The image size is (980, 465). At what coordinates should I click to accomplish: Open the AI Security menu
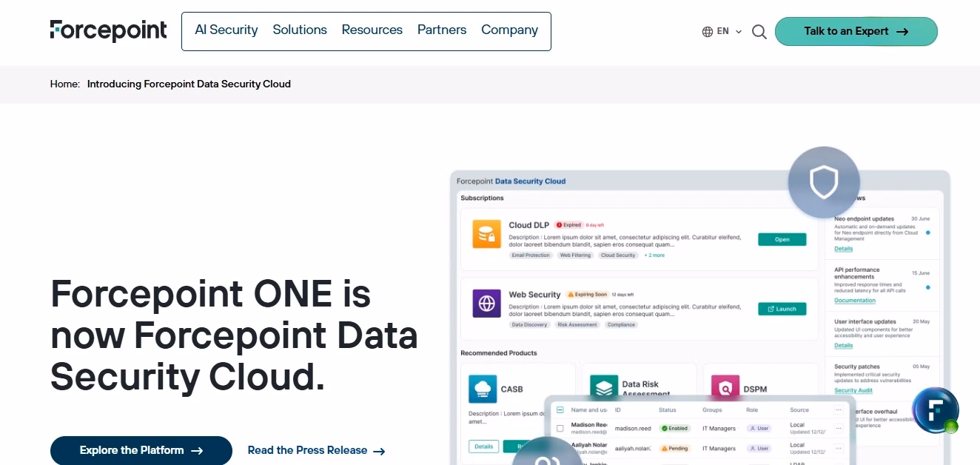point(226,30)
